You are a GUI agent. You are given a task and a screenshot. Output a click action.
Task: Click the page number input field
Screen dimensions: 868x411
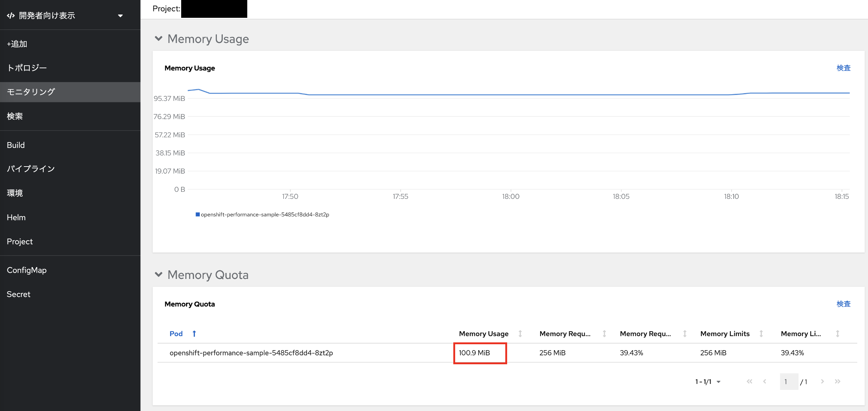(789, 382)
